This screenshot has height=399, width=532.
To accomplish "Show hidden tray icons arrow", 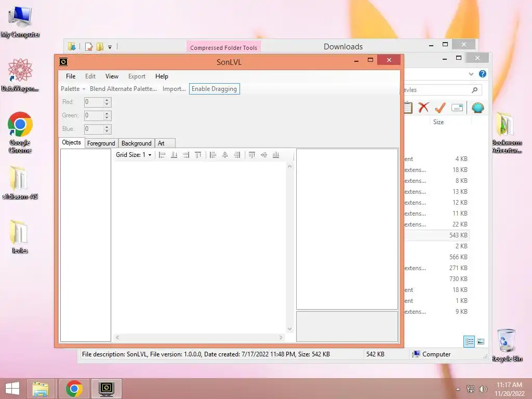I will pyautogui.click(x=458, y=389).
